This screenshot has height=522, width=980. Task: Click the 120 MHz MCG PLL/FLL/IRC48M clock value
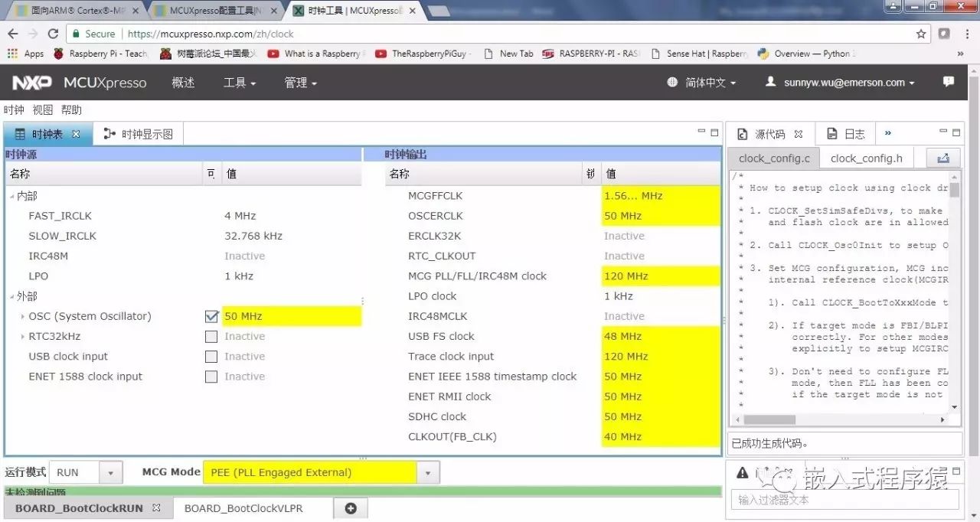[661, 276]
